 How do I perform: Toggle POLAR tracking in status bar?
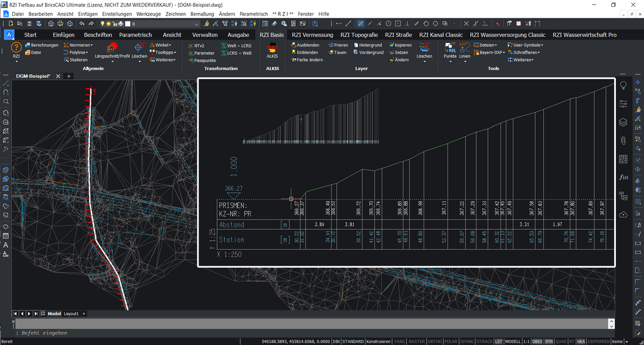point(451,342)
